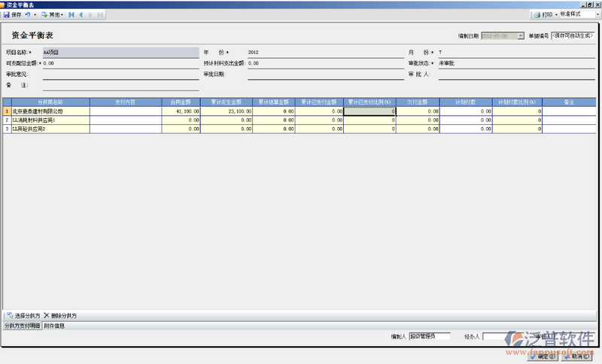602x364 pixels.
Task: Click the 删除分供方 button
Action: [x=60, y=316]
